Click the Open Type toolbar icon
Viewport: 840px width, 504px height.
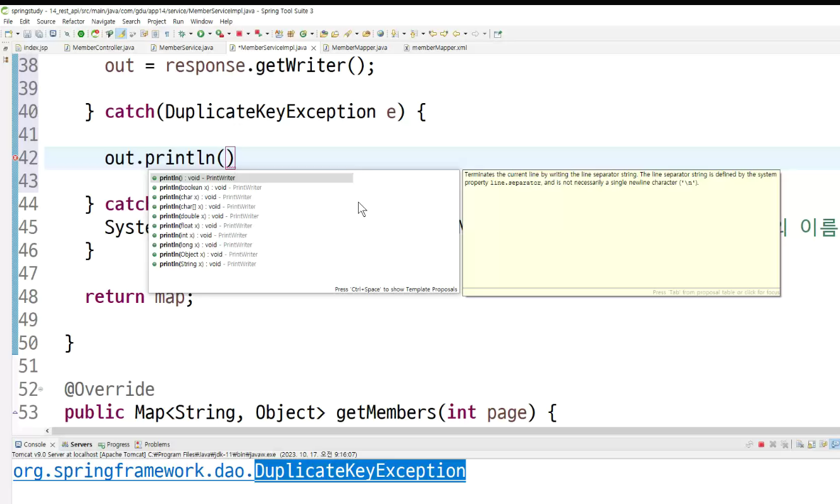point(324,34)
